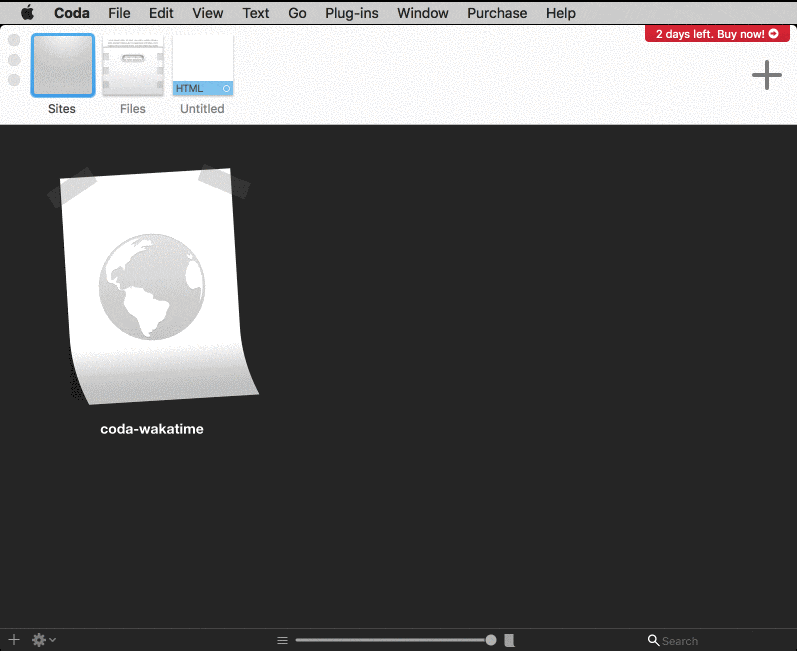Click the window minimize button

14,60
